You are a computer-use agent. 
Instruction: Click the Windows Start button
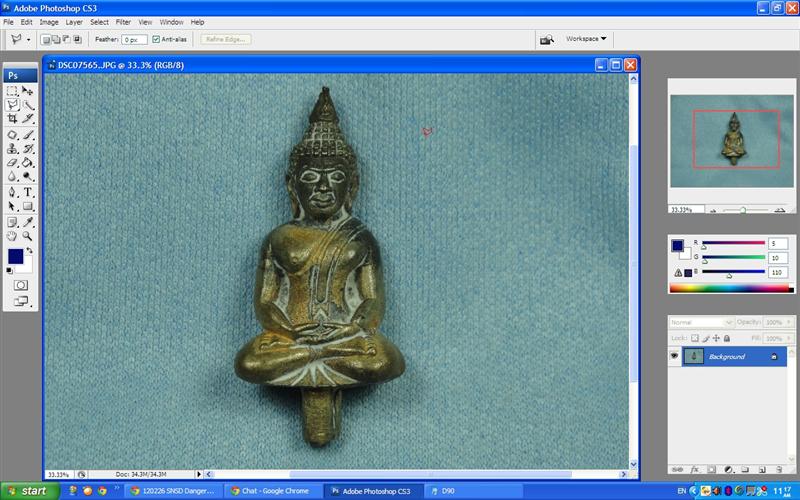(27, 491)
